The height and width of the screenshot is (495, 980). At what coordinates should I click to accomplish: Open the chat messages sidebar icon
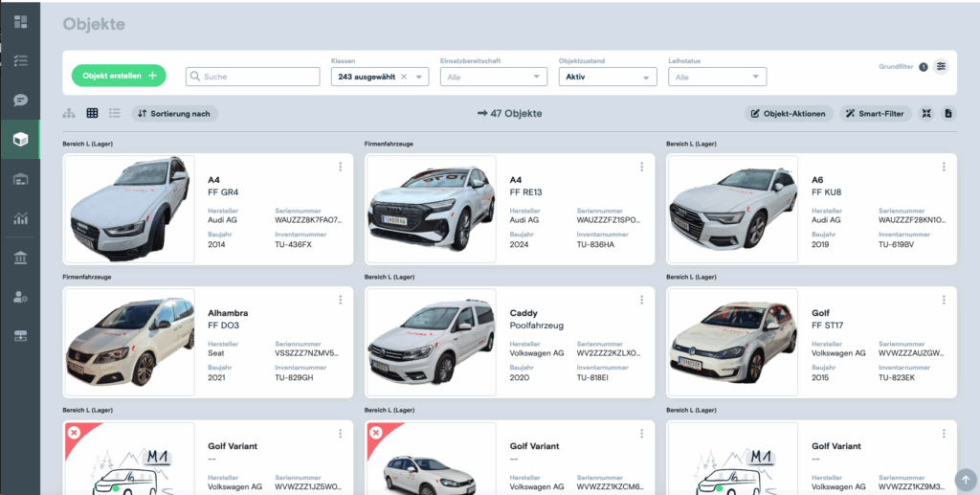click(x=20, y=100)
